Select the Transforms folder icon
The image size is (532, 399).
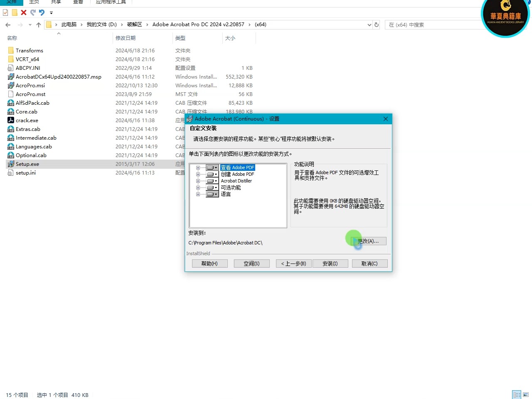pyautogui.click(x=11, y=51)
